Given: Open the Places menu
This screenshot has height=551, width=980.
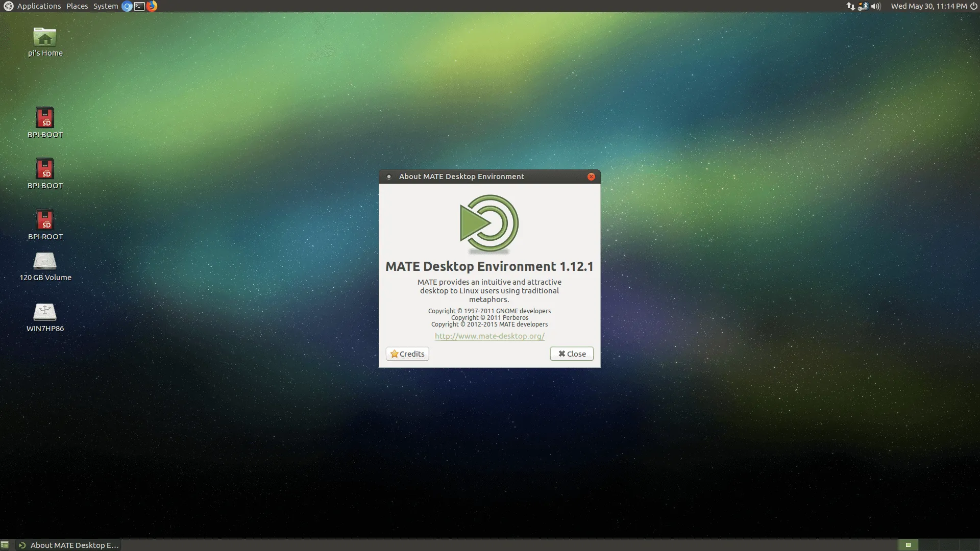Looking at the screenshot, I should pyautogui.click(x=77, y=6).
